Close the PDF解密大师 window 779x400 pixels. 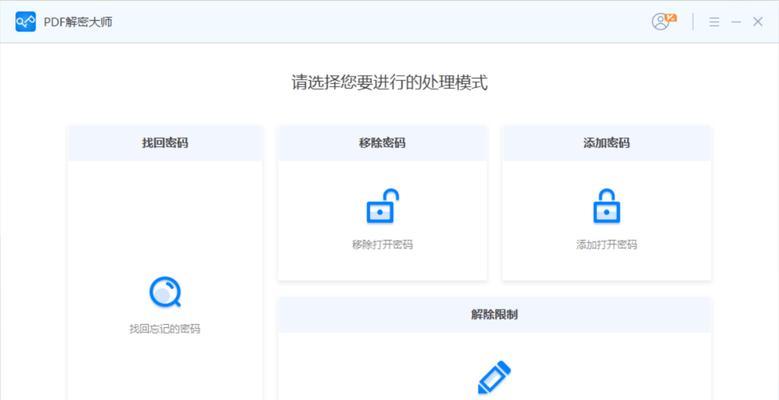pos(758,21)
